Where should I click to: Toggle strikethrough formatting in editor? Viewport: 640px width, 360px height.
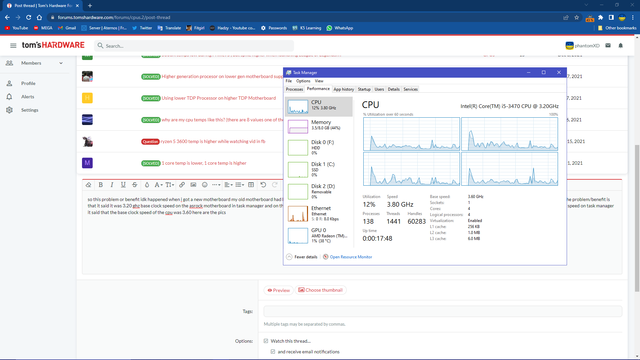point(134,185)
